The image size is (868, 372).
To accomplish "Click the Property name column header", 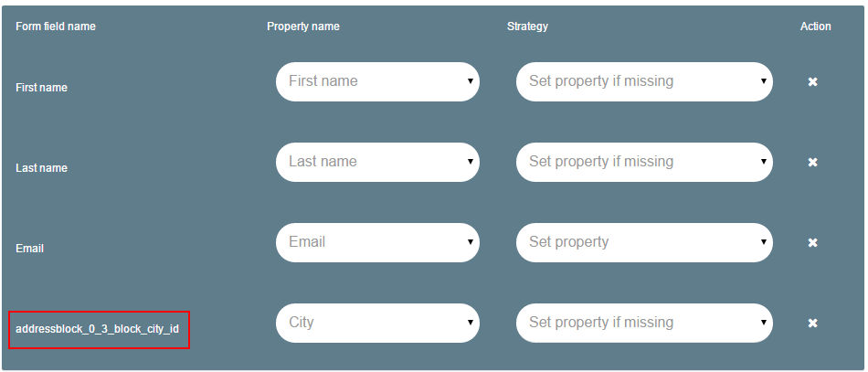I will [x=303, y=27].
